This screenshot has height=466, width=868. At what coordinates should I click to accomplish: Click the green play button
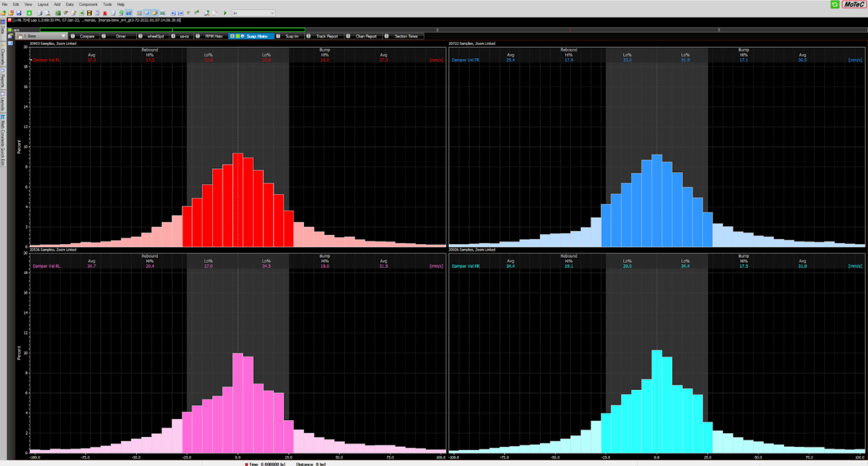coord(225,13)
